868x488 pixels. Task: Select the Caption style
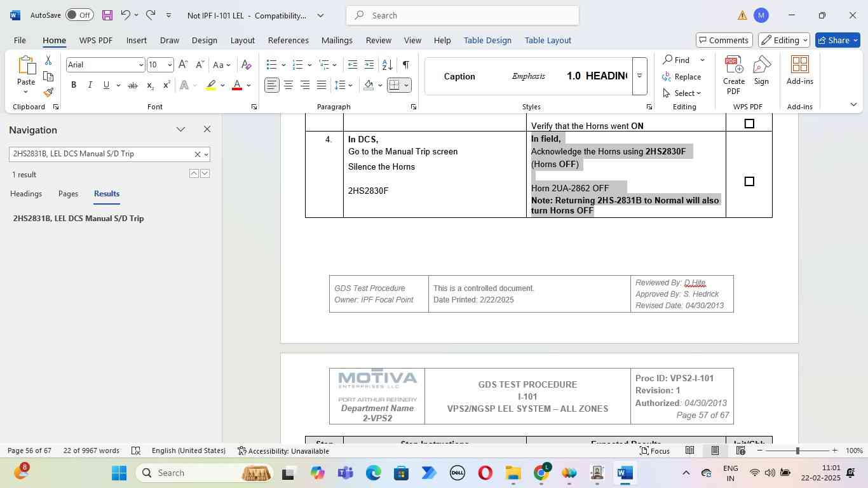click(459, 76)
